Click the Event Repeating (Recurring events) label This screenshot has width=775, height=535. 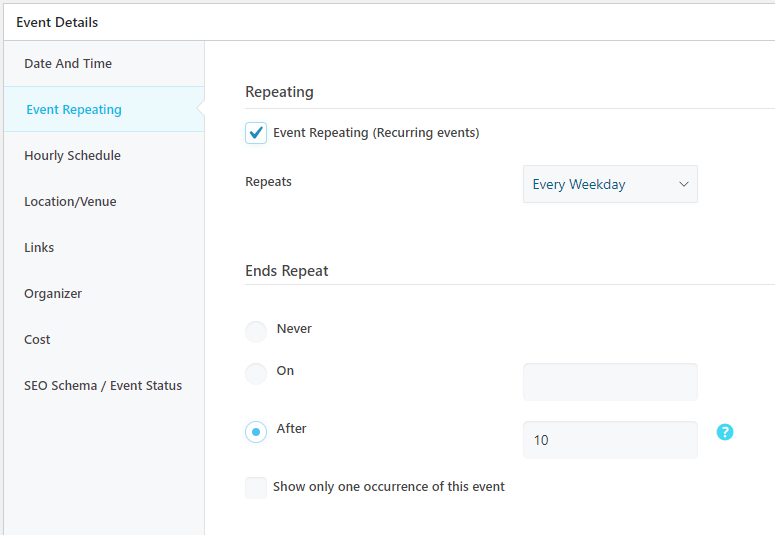[x=376, y=133]
